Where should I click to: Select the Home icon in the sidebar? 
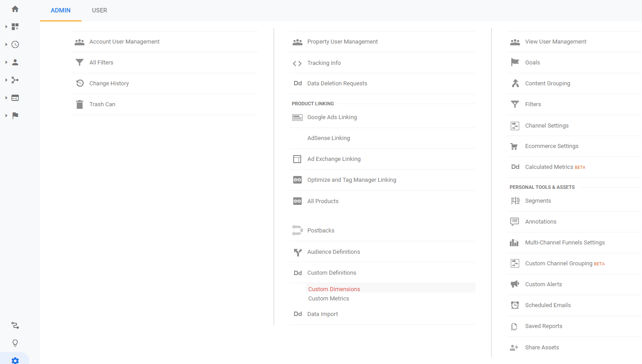[x=15, y=8]
